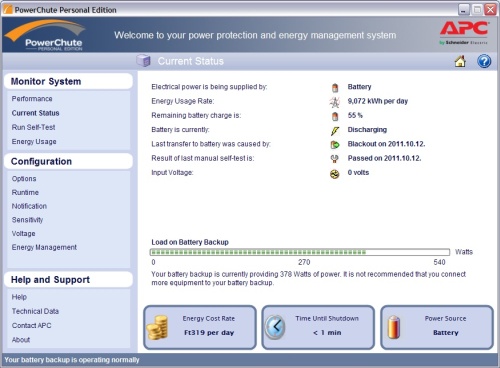Open Run Self-Test page
The width and height of the screenshot is (500, 368).
pyautogui.click(x=33, y=127)
